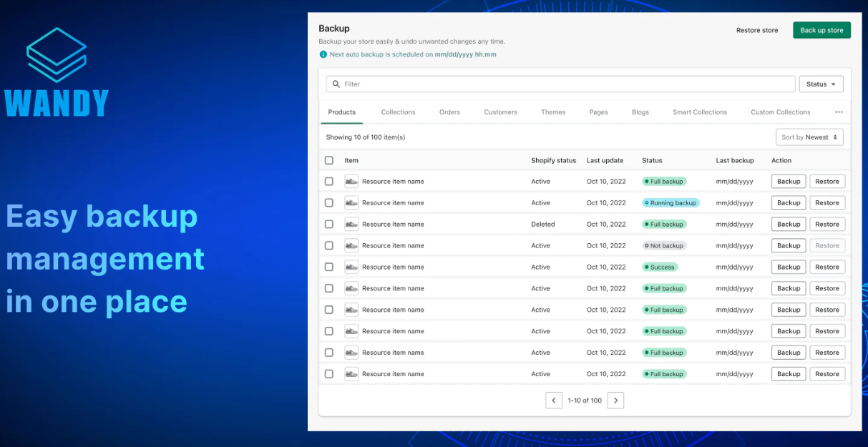Open the Customers tab

pyautogui.click(x=500, y=112)
